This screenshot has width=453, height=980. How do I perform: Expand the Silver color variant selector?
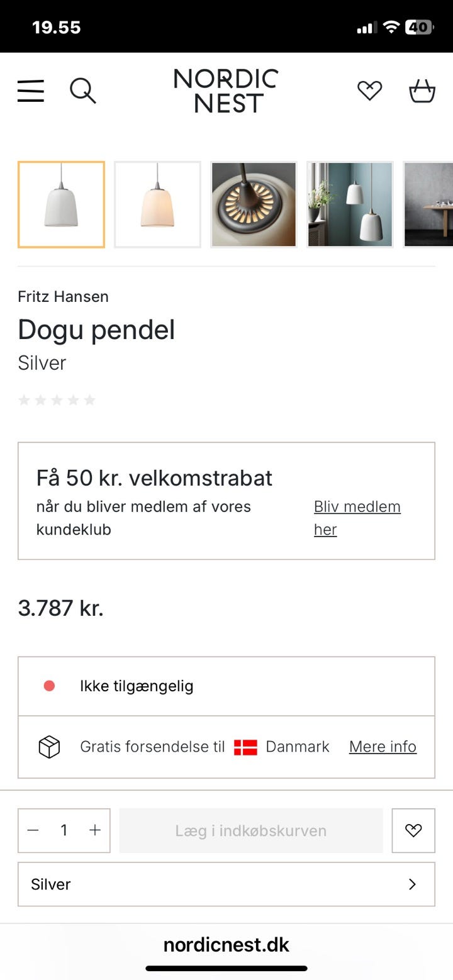tap(226, 884)
